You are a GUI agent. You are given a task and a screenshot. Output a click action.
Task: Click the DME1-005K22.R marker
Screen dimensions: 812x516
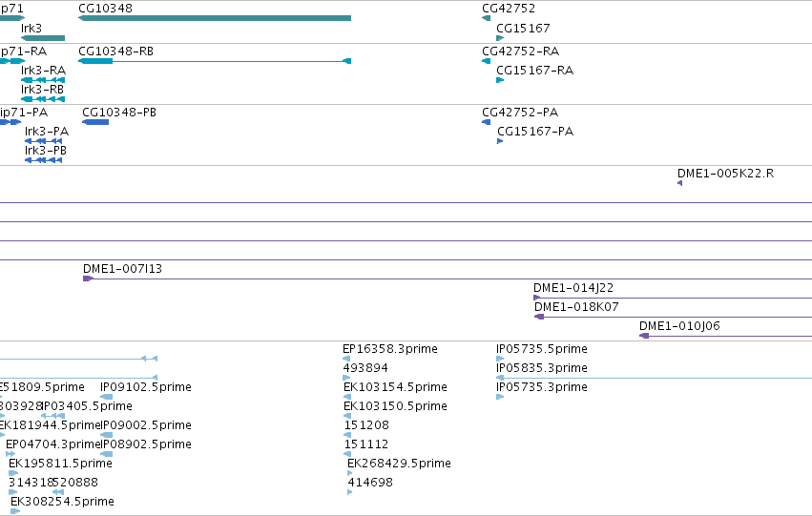point(680,183)
